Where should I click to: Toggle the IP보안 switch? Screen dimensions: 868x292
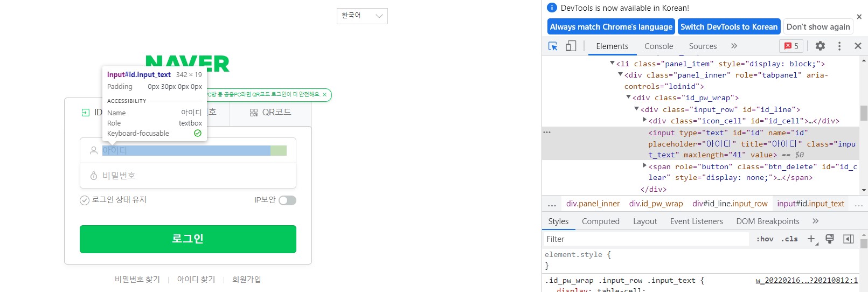[287, 200]
